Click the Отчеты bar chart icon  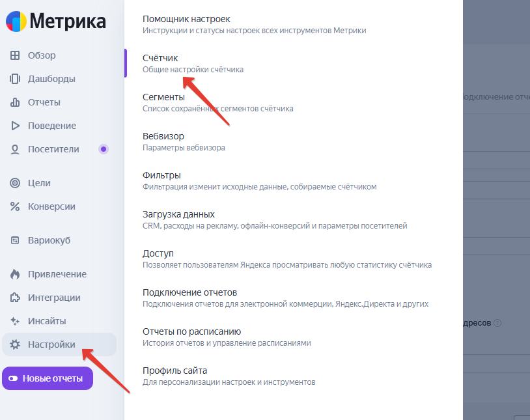click(x=15, y=102)
